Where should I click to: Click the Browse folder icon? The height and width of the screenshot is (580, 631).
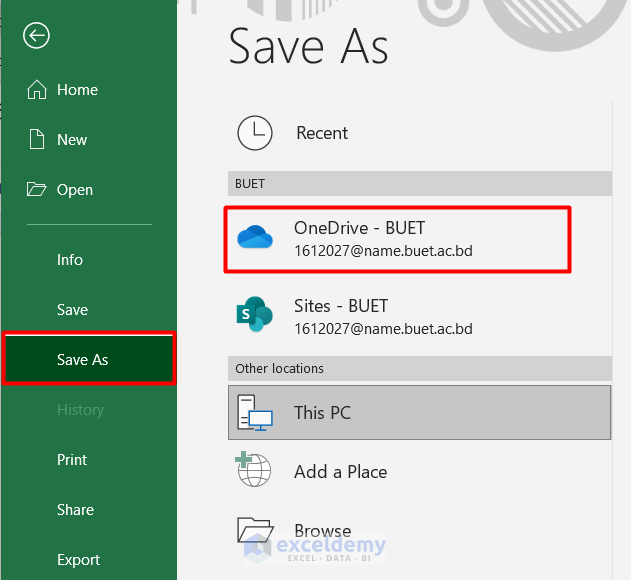255,530
